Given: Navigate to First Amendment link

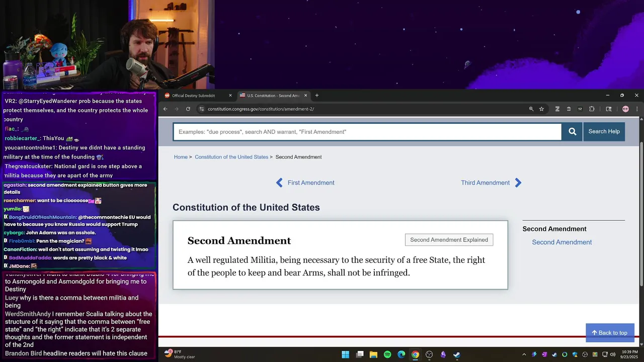Looking at the screenshot, I should (x=311, y=183).
